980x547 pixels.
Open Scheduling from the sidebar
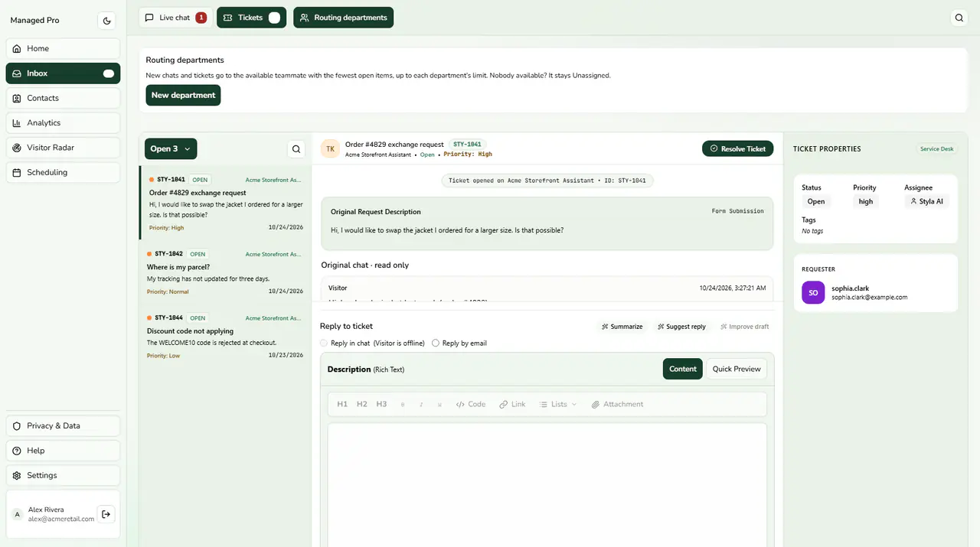[63, 172]
